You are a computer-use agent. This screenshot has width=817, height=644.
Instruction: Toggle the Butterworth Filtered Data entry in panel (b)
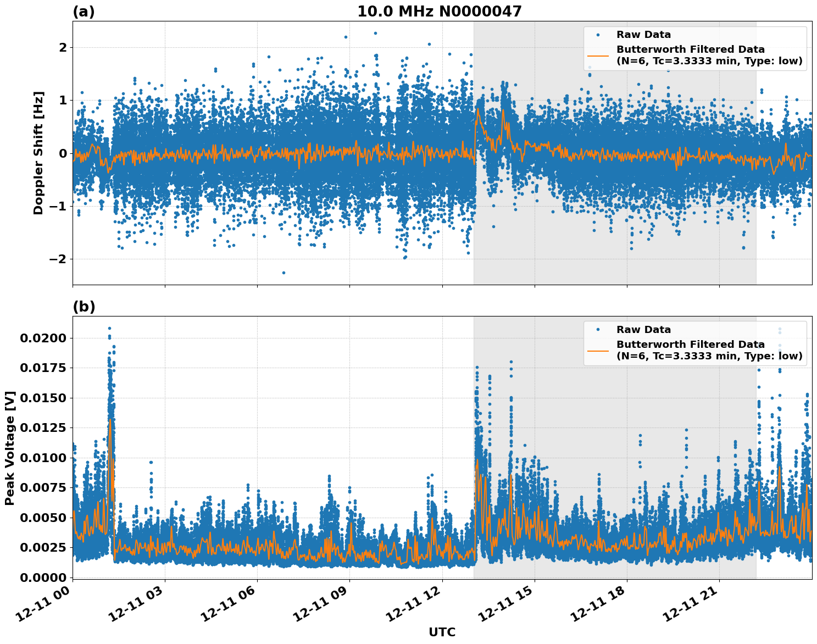coord(691,345)
